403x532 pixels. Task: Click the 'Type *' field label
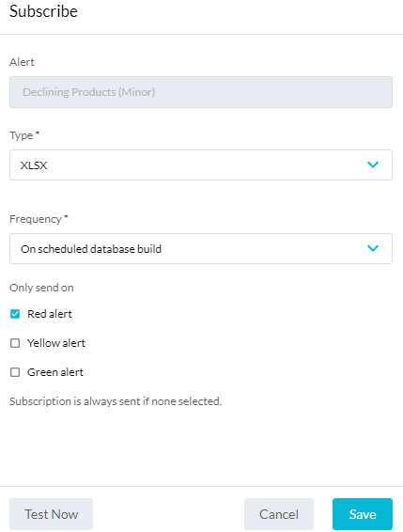(x=24, y=135)
